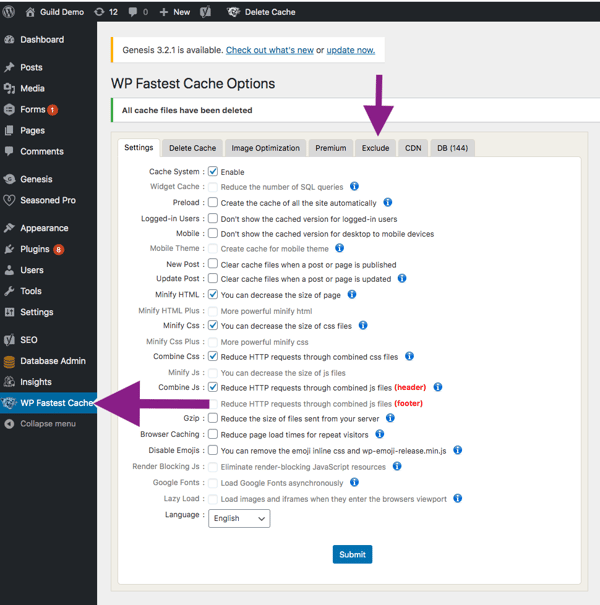Open the New content menu
Image resolution: width=600 pixels, height=605 pixels.
(x=175, y=12)
